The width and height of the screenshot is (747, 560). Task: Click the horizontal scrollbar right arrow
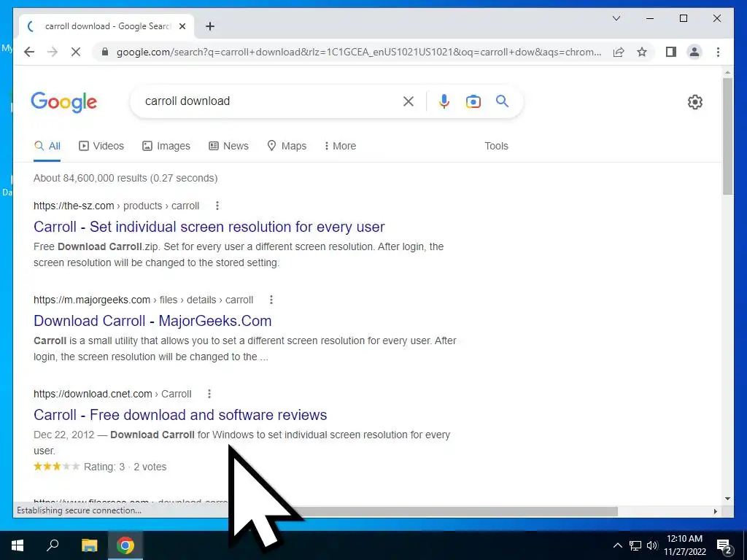pos(716,511)
